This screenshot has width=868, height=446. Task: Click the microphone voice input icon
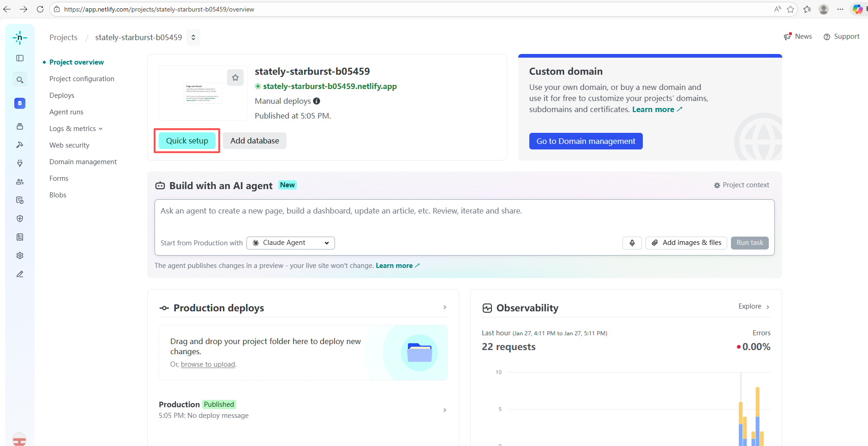pos(632,243)
